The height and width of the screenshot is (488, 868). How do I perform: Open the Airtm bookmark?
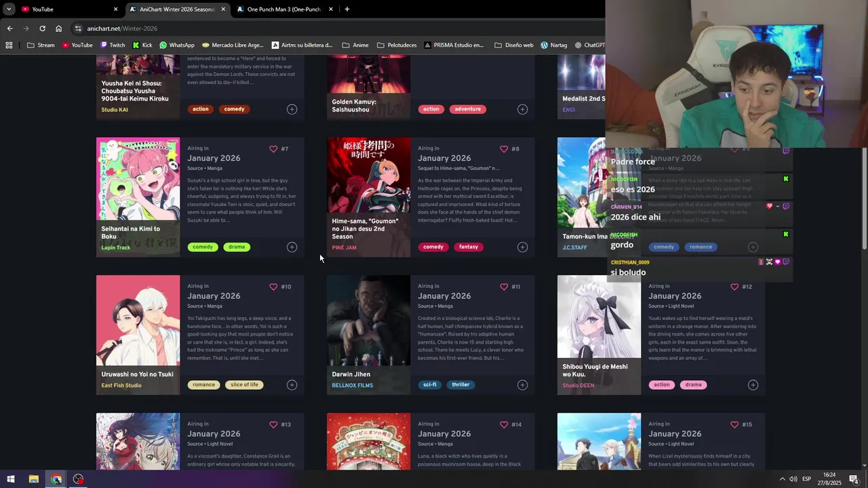pos(302,45)
